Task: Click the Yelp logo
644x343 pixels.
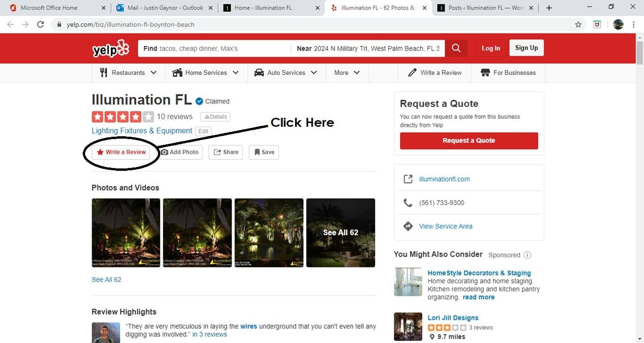Action: (111, 48)
